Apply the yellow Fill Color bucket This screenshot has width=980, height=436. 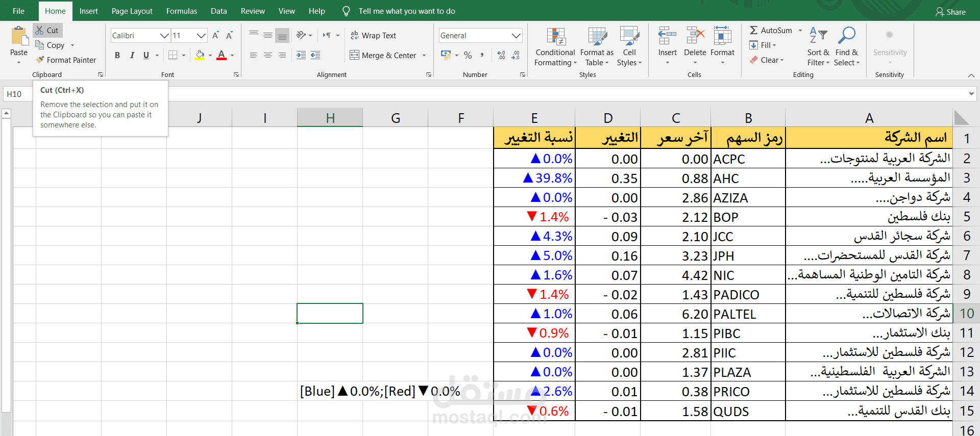(x=200, y=55)
